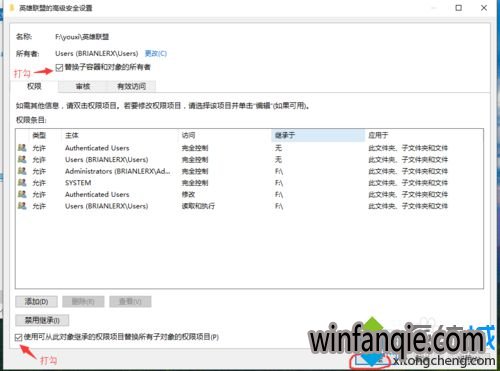Select Administrators (BRIANLERX\Ad... entry
The height and width of the screenshot is (371, 500).
click(x=117, y=171)
